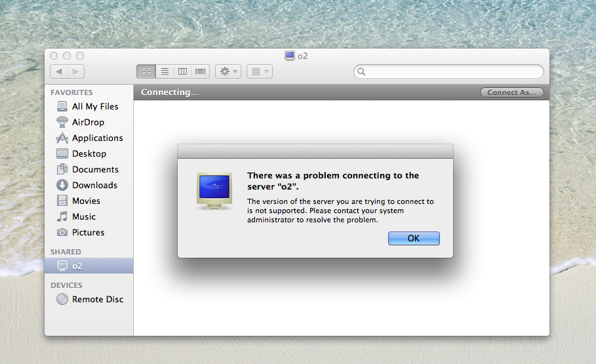Zoom the o2 Finder window
596x364 pixels.
coord(80,56)
